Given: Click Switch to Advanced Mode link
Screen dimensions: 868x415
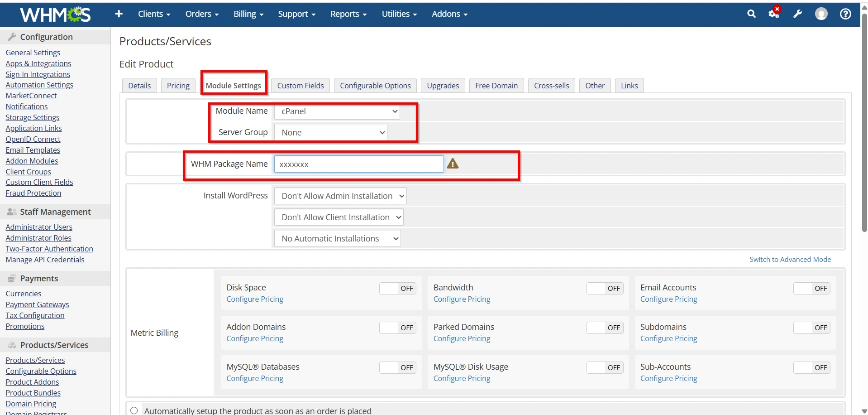Looking at the screenshot, I should [x=790, y=260].
